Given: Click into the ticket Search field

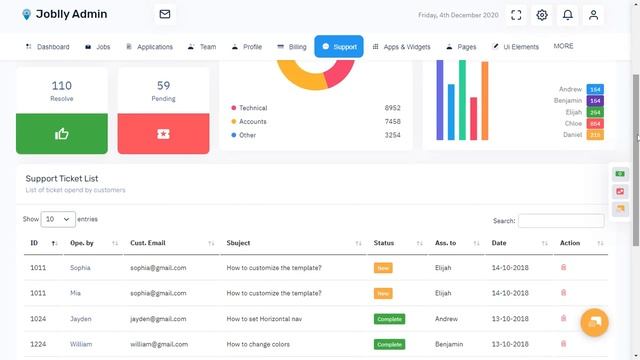Looking at the screenshot, I should [x=561, y=221].
